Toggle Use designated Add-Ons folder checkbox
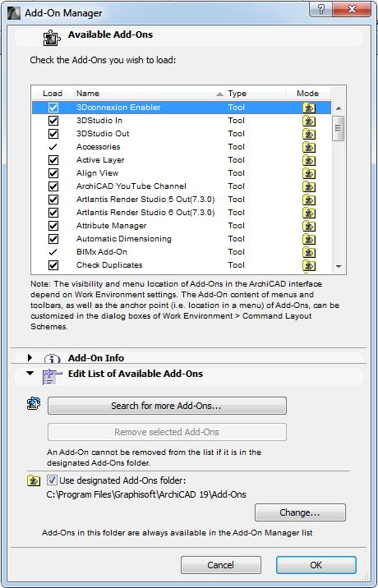This screenshot has width=378, height=588. pyautogui.click(x=52, y=480)
